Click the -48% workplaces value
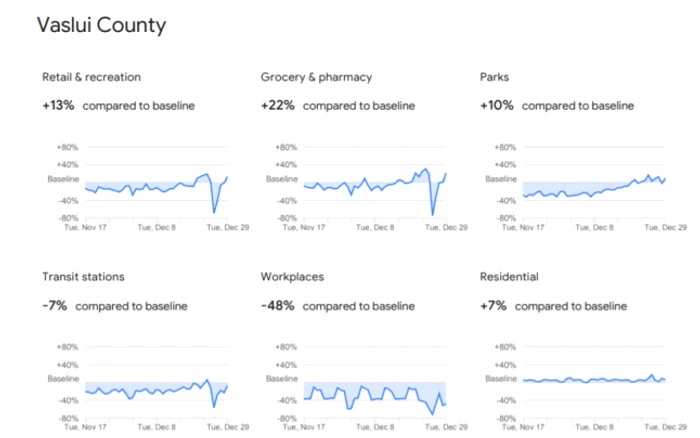700x438 pixels. 278,306
